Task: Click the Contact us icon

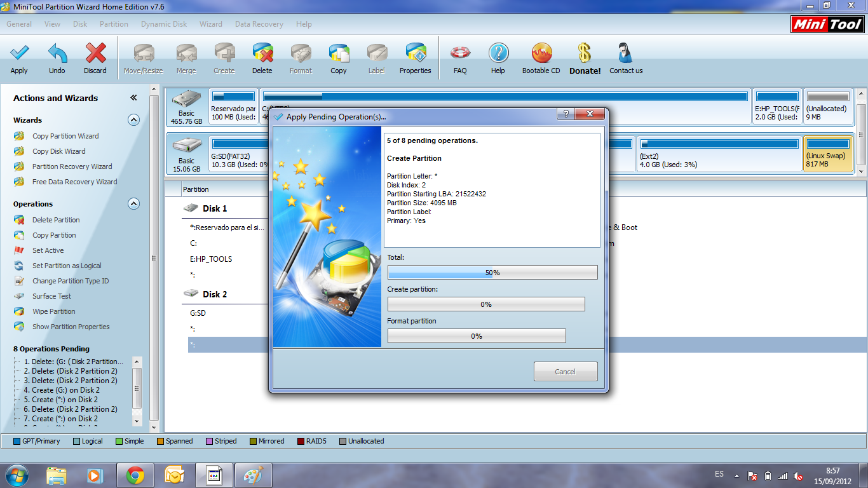Action: (626, 53)
